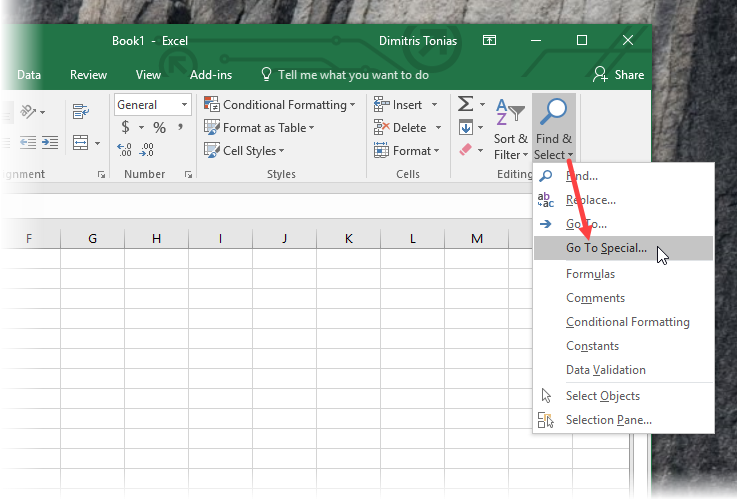Click the Accounting dollar format icon
This screenshot has height=500, width=737.
125,127
